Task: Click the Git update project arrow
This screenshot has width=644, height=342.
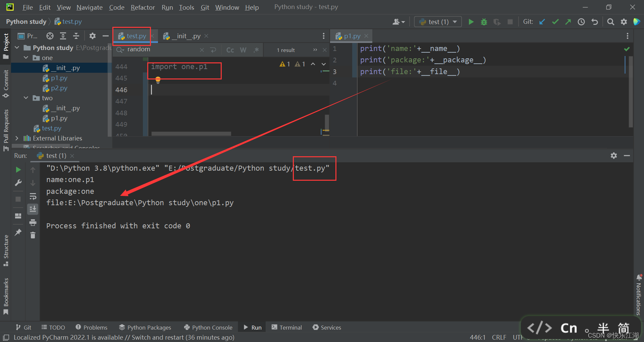Action: (x=542, y=22)
